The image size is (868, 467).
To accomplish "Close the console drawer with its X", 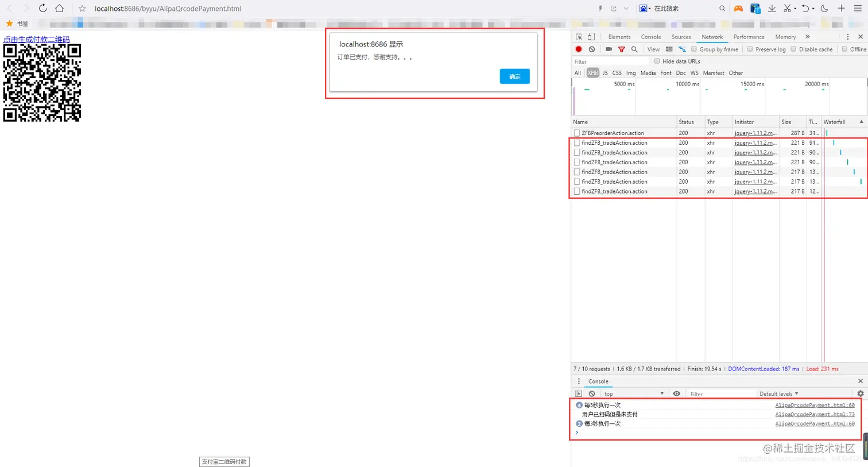I will [861, 381].
